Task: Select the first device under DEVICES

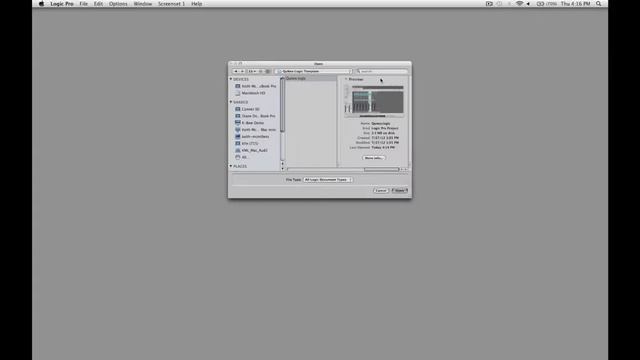Action: coord(255,86)
